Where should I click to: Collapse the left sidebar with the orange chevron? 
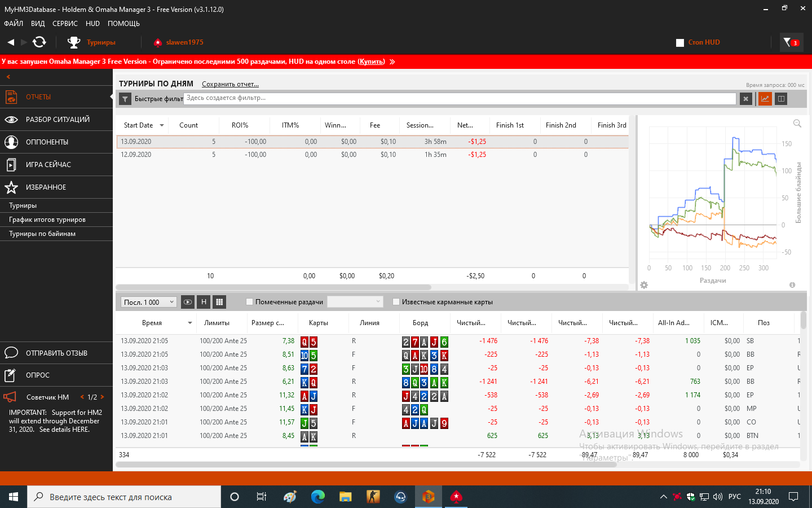pyautogui.click(x=8, y=77)
